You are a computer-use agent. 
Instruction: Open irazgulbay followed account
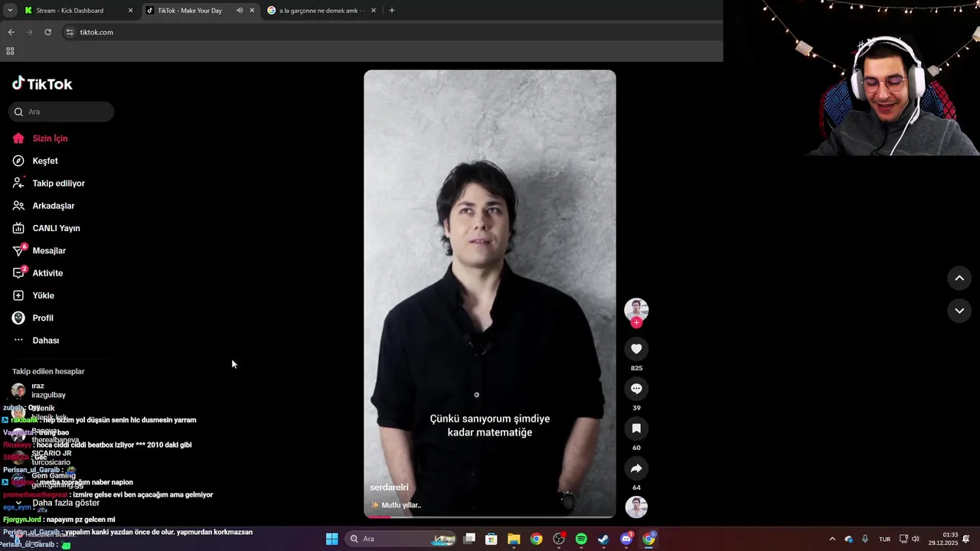48,390
